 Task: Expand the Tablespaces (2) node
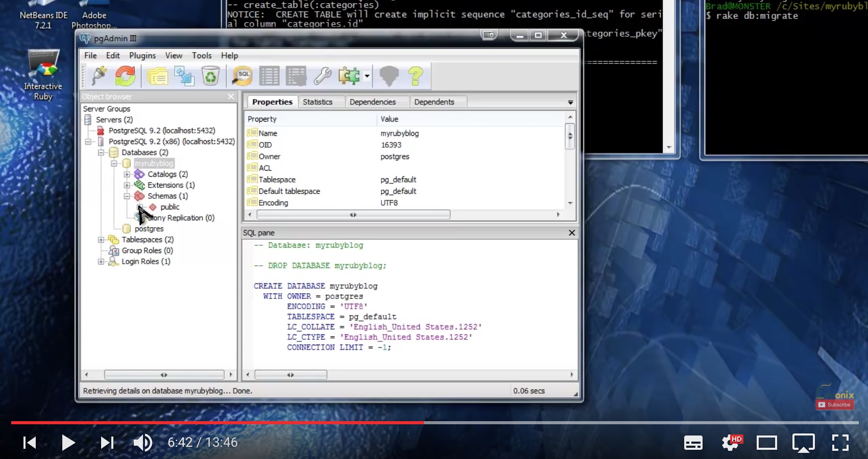[x=101, y=240]
